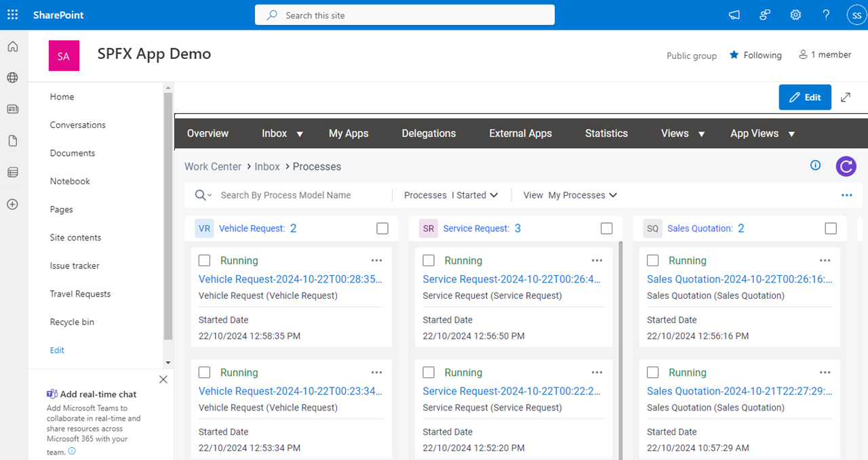Open the External Apps menu item
868x460 pixels.
[521, 133]
